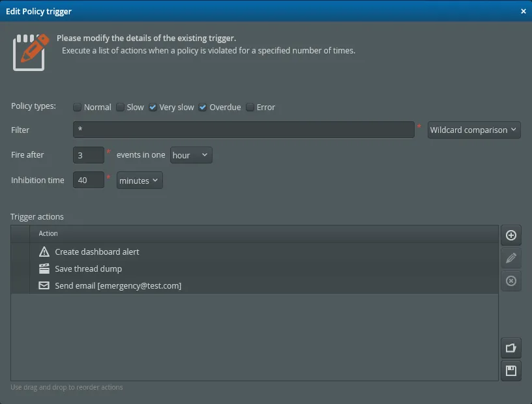Image resolution: width=532 pixels, height=404 pixels.
Task: Select the pencil icon to edit an action
Action: [x=511, y=258]
